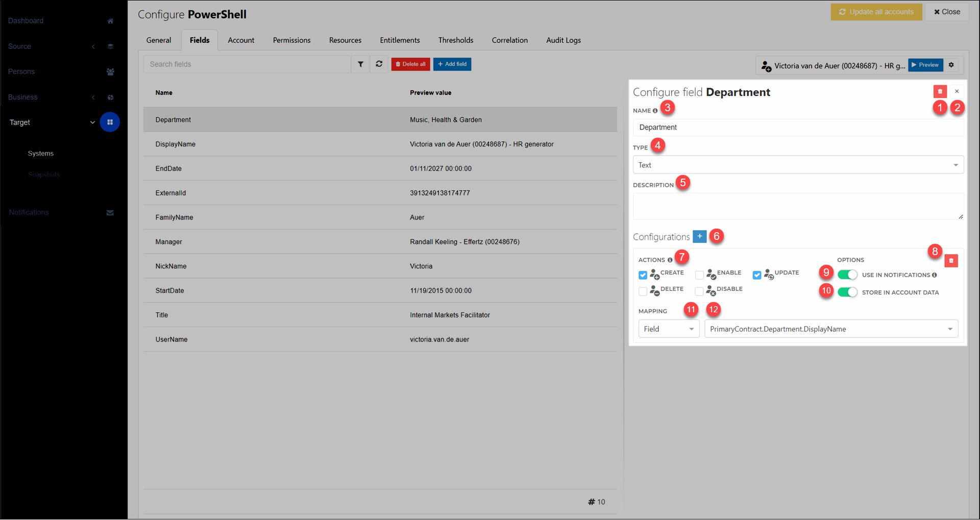The width and height of the screenshot is (980, 520).
Task: Click the Target grid icon
Action: (x=110, y=122)
